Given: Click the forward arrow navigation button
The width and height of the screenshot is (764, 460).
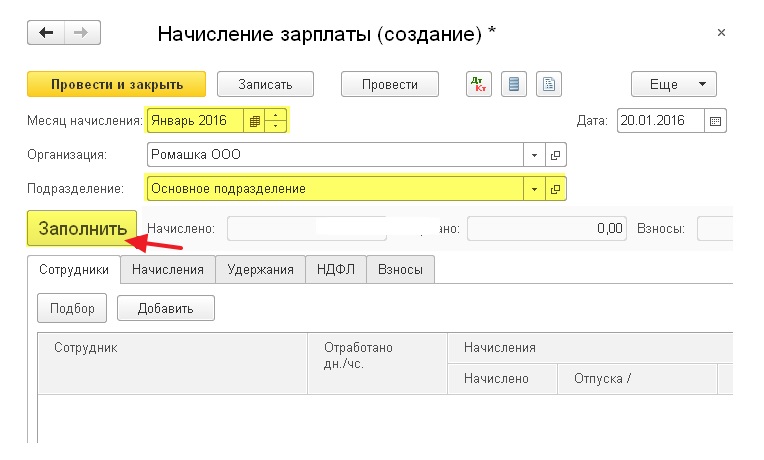Looking at the screenshot, I should (x=82, y=33).
